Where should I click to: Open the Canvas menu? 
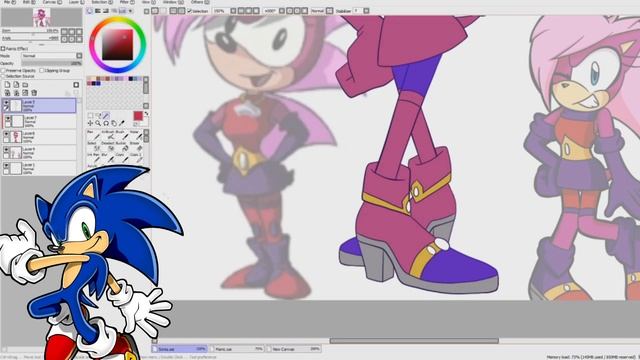coord(52,2)
